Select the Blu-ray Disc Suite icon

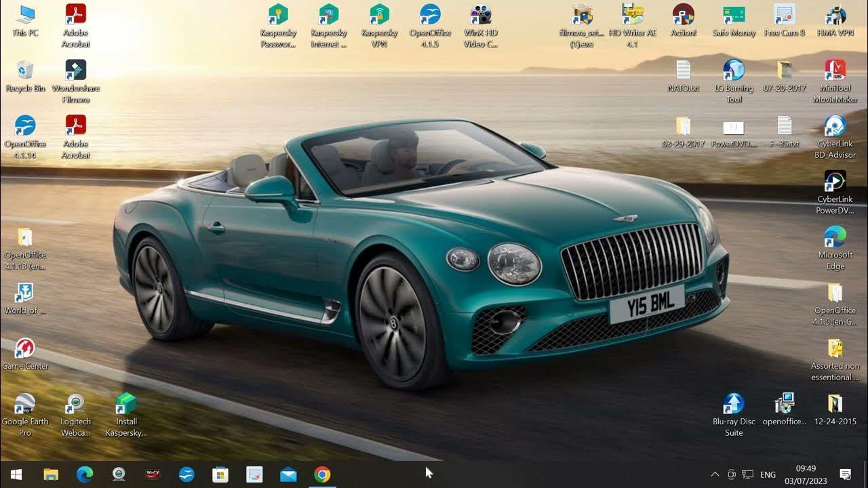coord(734,405)
